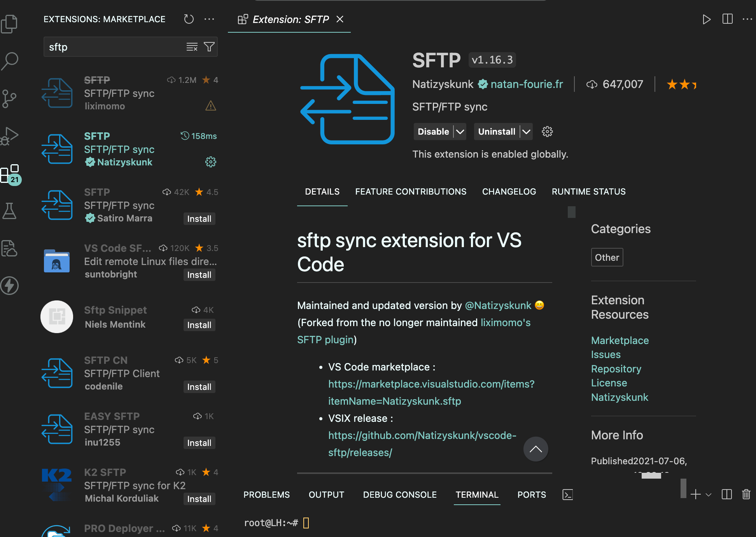
Task: Open manage gear beside Uninstall button
Action: pyautogui.click(x=547, y=132)
